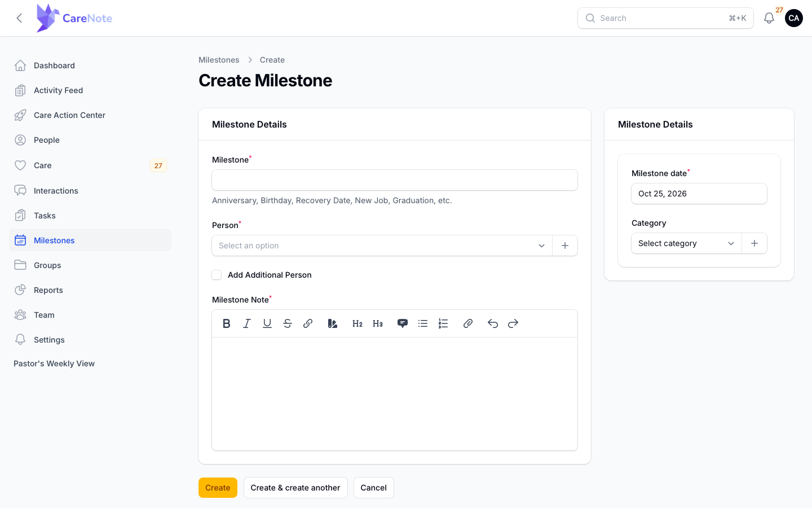Redo edit in note editor

pos(513,323)
